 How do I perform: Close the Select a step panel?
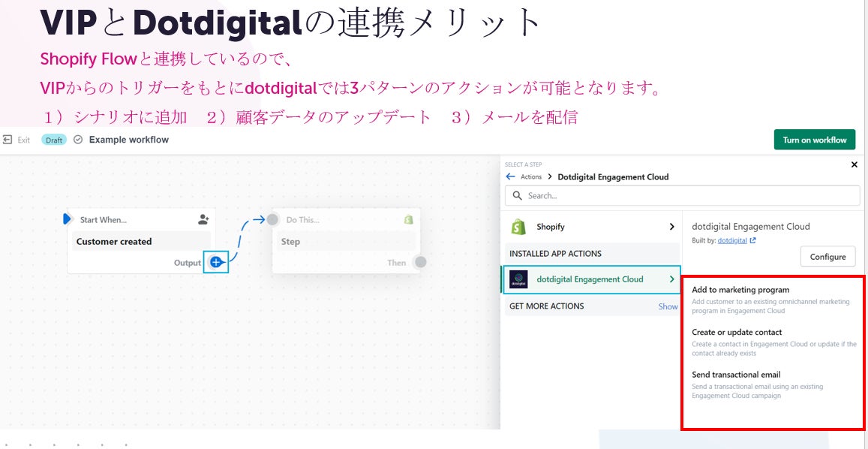(x=854, y=164)
